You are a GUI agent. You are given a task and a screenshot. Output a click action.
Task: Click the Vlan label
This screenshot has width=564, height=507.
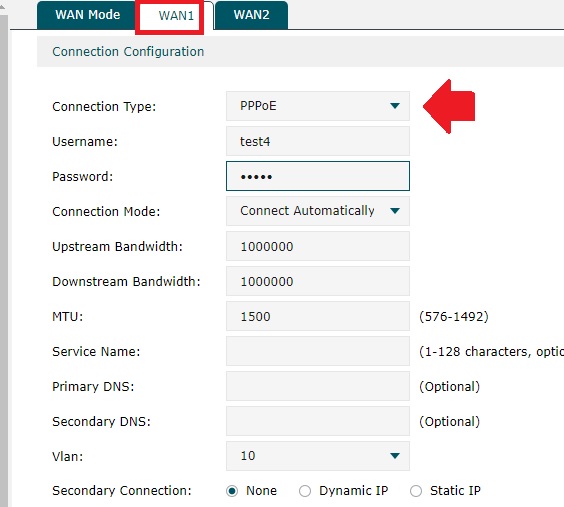pos(68,457)
